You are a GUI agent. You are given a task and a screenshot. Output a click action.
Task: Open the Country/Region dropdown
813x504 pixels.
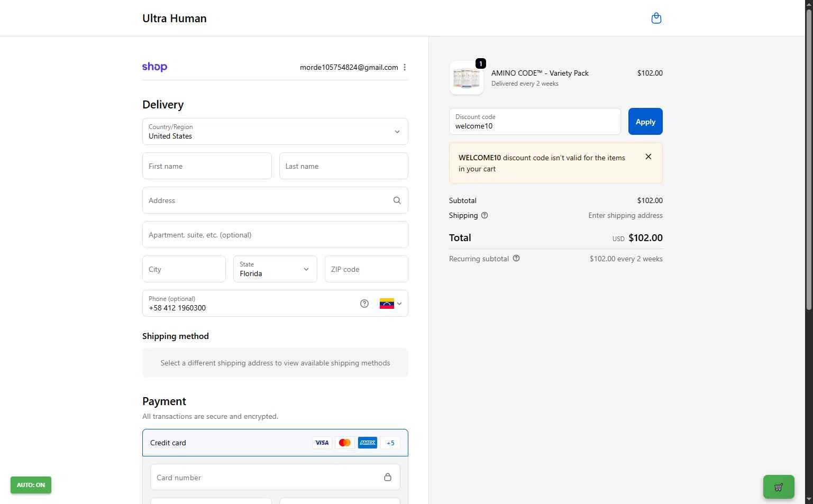(275, 132)
